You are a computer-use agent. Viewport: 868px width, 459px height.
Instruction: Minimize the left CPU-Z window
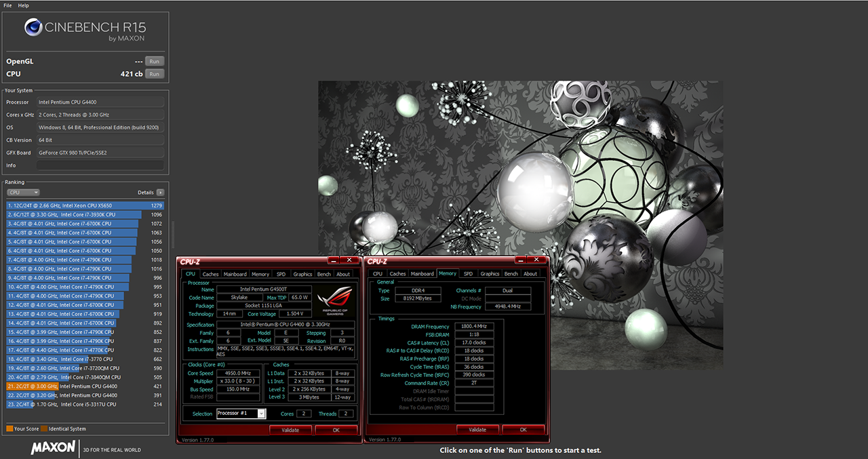click(x=333, y=260)
